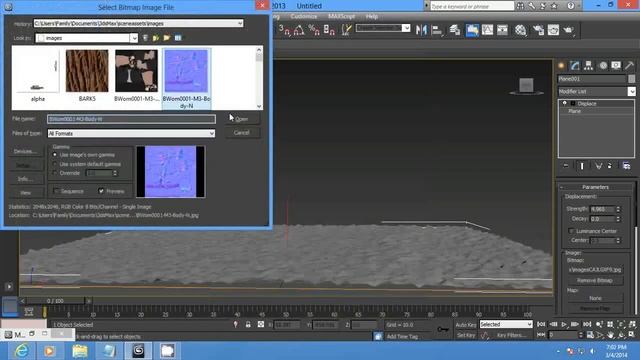Toggle the Luminance Center checkbox
This screenshot has height=360, width=640.
[571, 231]
